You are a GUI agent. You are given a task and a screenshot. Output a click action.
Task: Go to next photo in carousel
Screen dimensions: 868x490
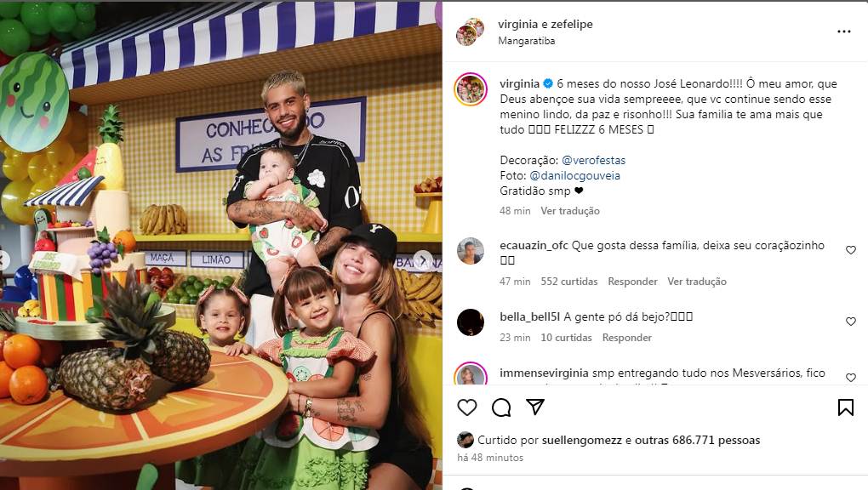(x=423, y=259)
